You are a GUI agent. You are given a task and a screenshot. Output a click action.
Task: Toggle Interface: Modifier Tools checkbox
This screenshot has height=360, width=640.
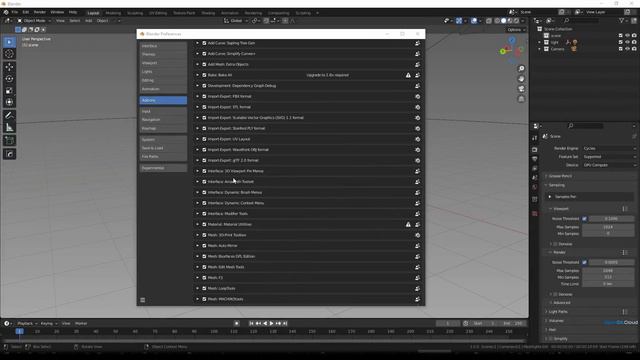pos(204,213)
